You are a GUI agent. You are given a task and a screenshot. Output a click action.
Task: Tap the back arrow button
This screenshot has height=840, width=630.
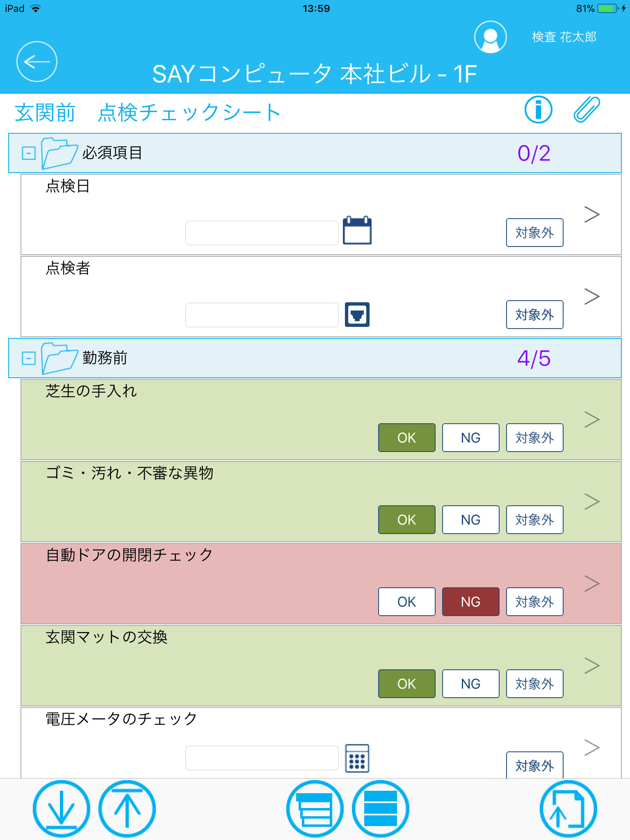37,62
